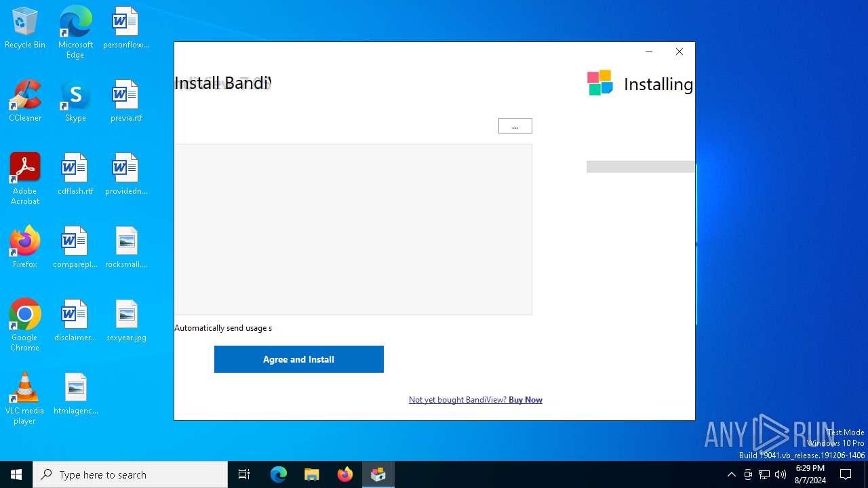Click the Agree and Install button
Viewport: 868px width, 488px height.
298,359
